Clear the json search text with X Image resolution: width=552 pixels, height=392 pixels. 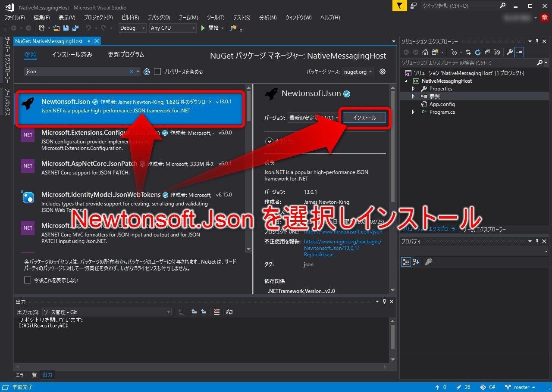click(x=132, y=72)
